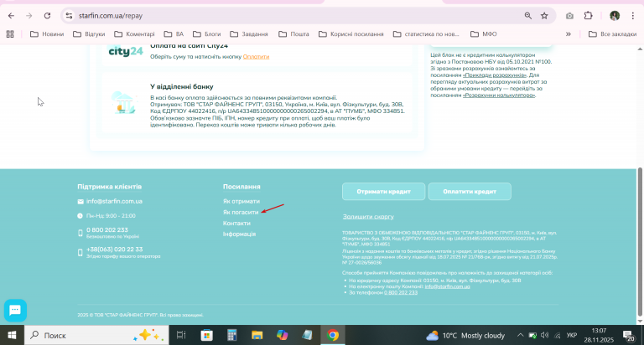Open the Як отримати footer link

tap(241, 202)
